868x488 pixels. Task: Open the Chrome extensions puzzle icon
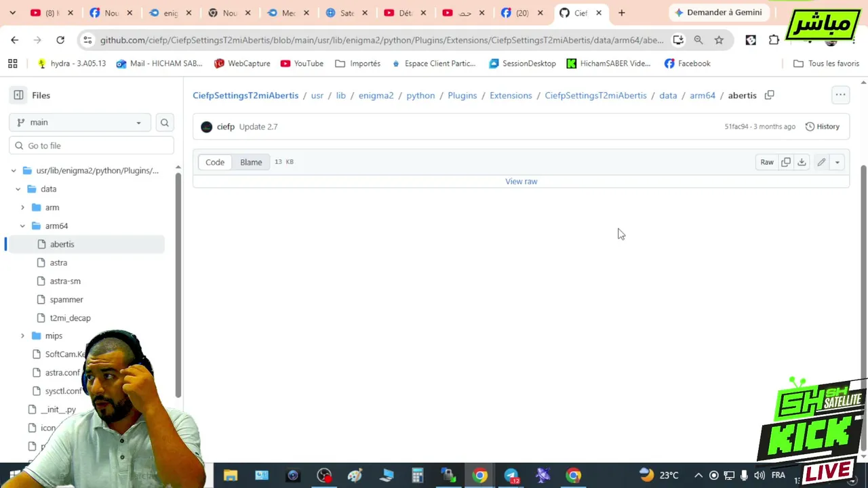tap(774, 40)
